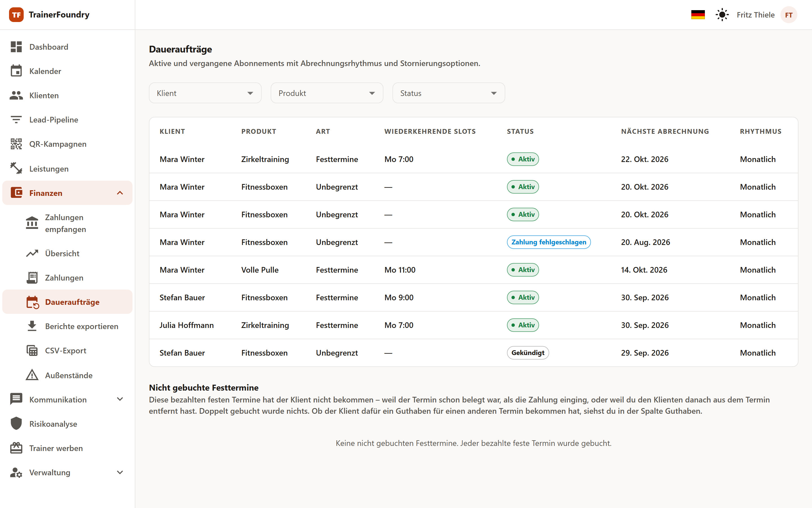Switch language via the German flag
The image size is (812, 508).
point(698,15)
